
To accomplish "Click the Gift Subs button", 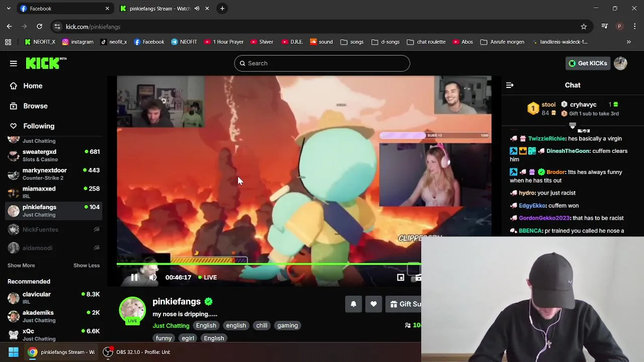I will [404, 304].
